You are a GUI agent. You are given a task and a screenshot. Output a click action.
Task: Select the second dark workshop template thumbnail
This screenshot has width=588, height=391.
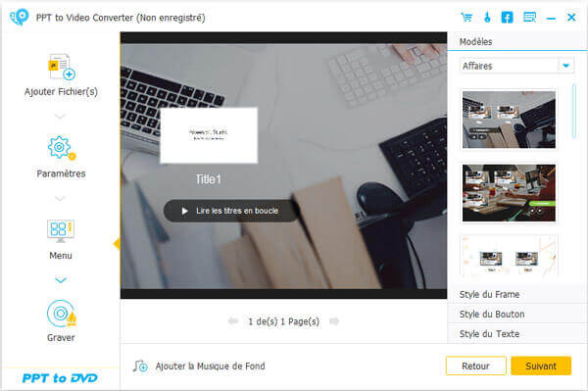[x=509, y=193]
